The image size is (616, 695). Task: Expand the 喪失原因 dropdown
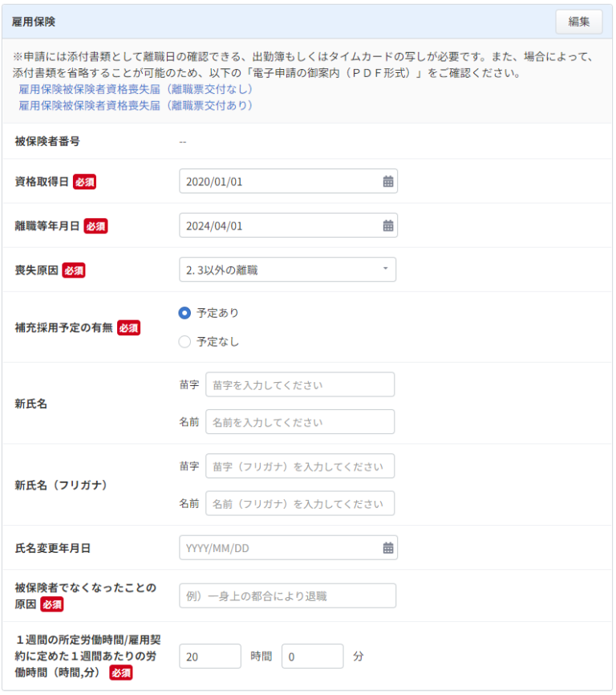click(287, 270)
